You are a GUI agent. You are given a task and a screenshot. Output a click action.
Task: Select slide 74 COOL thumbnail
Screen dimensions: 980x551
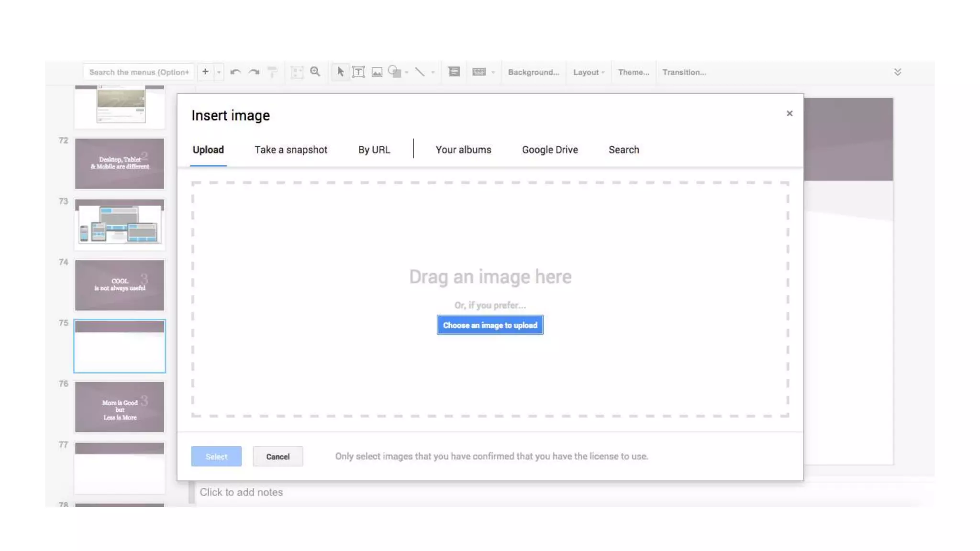[120, 285]
